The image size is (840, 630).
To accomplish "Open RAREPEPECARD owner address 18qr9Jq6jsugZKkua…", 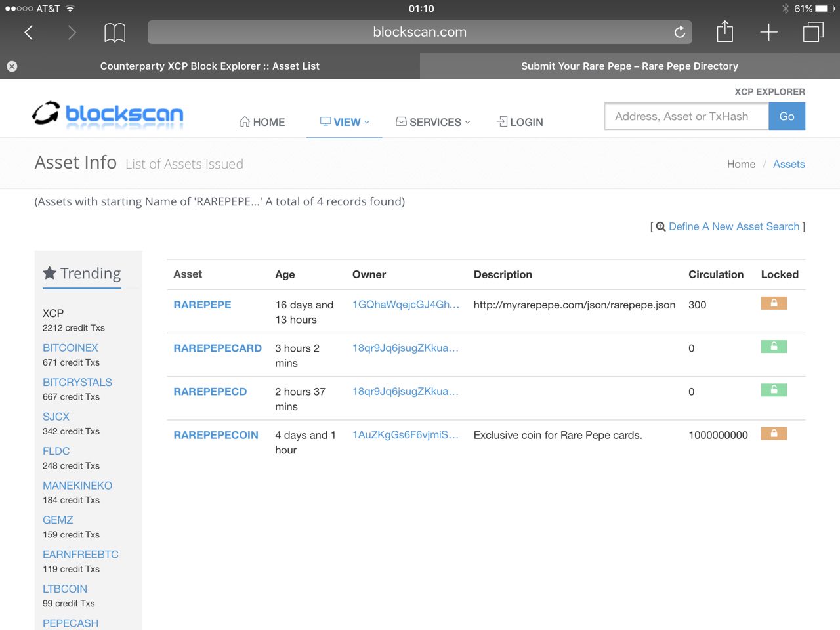I will pos(406,348).
